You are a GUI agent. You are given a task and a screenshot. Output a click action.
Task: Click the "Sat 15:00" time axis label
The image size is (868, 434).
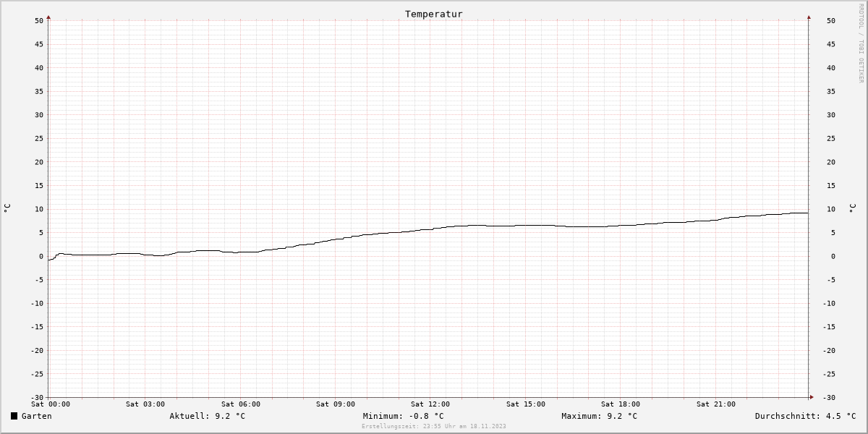click(526, 404)
